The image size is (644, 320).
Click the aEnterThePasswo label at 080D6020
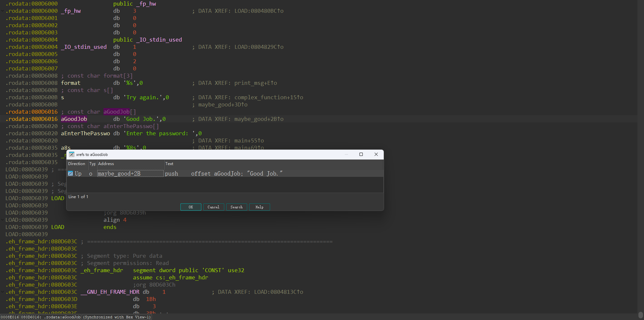pos(85,133)
